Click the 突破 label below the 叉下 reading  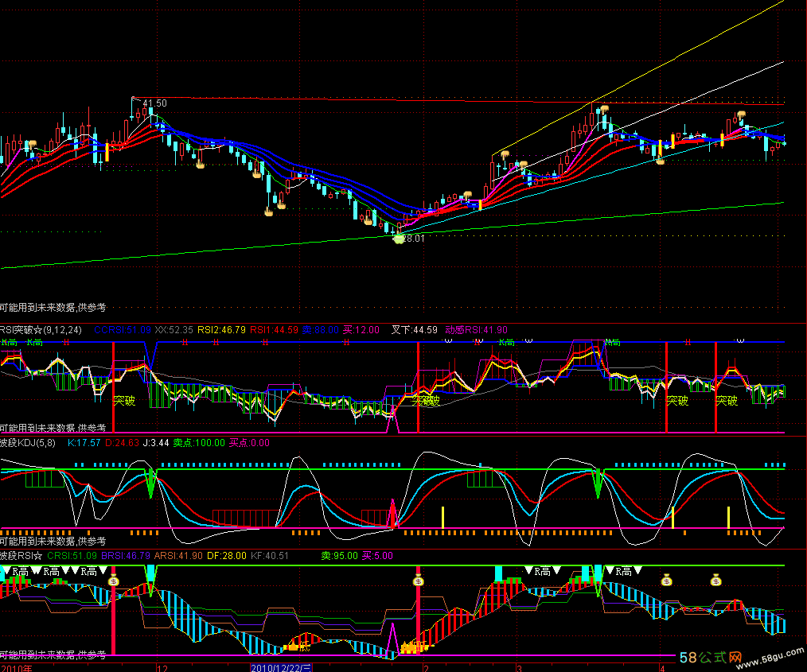(426, 401)
